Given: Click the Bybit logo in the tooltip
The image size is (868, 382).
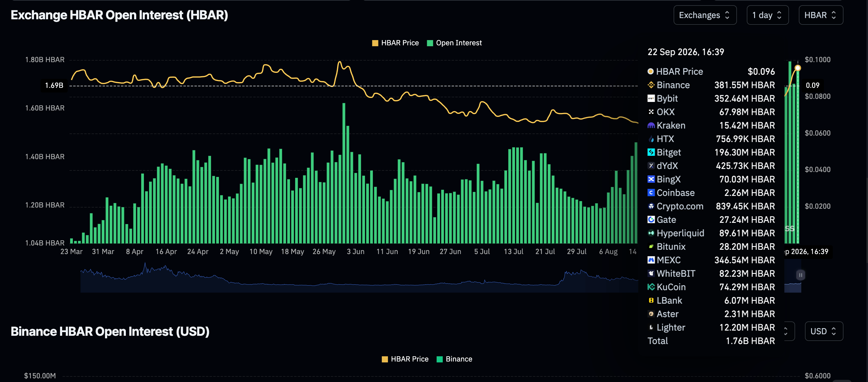Looking at the screenshot, I should point(651,98).
